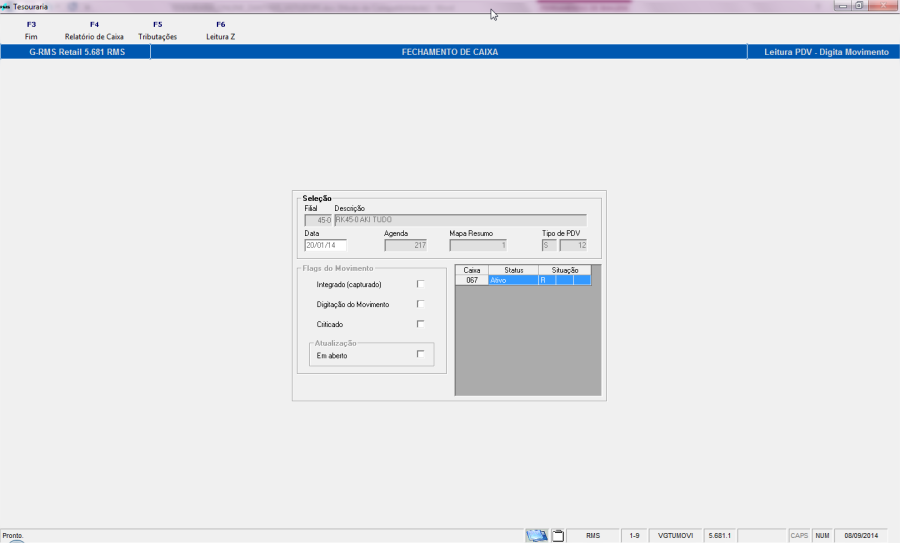Click the Leitura PDV - Digita Movimento label

click(x=826, y=52)
